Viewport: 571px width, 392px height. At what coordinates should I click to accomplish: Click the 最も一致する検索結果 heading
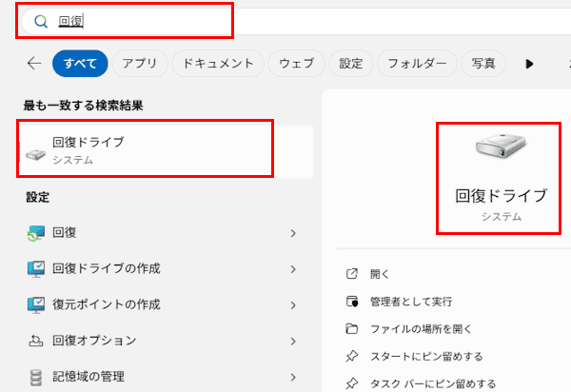click(84, 106)
